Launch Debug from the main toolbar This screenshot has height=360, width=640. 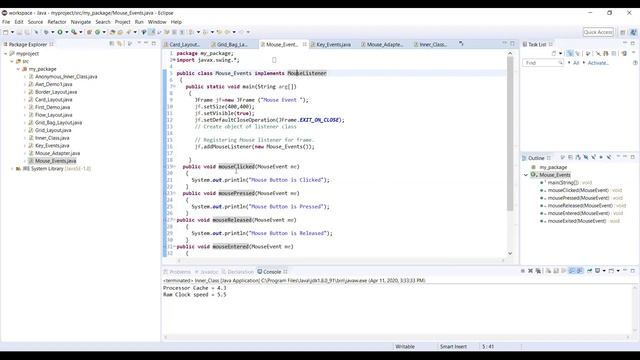46,32
